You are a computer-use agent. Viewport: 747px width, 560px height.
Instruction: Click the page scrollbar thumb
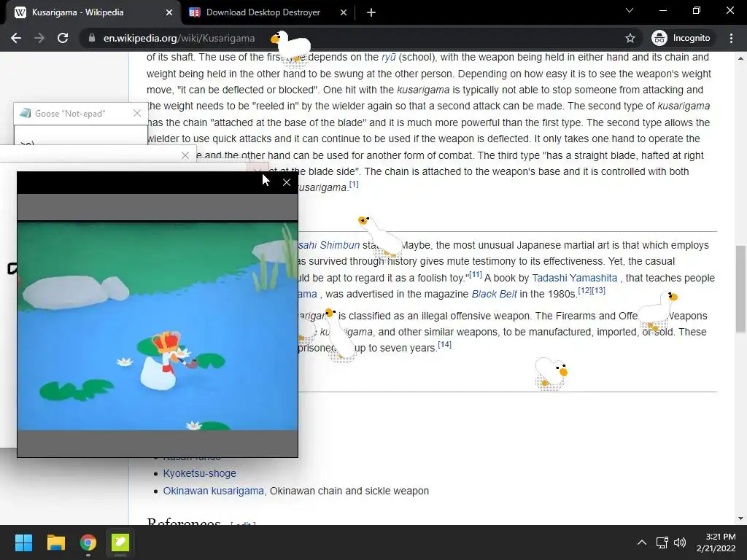(x=740, y=289)
